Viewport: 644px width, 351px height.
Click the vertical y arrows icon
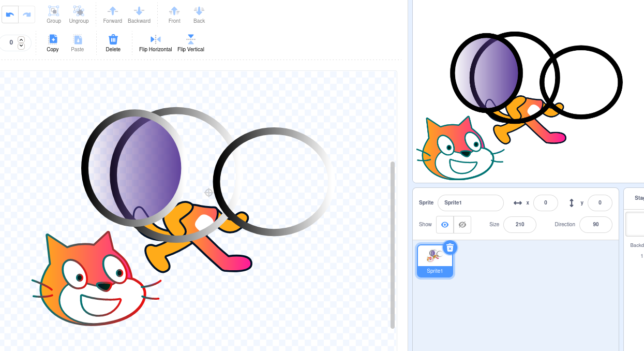click(x=572, y=203)
